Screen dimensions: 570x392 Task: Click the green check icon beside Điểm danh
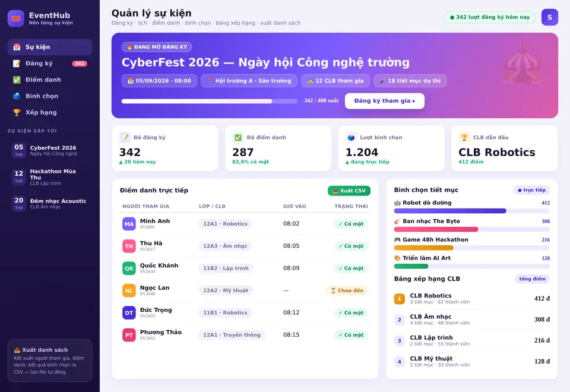tap(17, 80)
